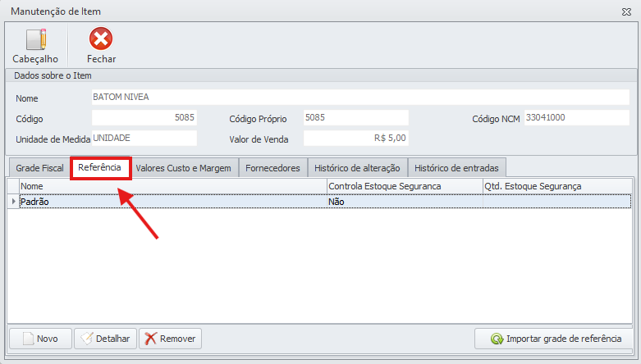Click Detalhar to view reference details
This screenshot has width=641, height=364.
point(105,339)
